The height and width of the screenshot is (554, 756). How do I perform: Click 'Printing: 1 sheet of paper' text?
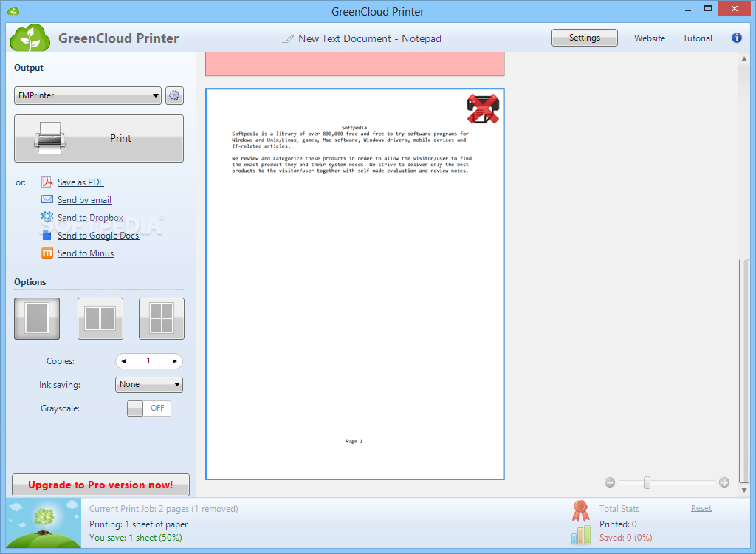tap(138, 524)
